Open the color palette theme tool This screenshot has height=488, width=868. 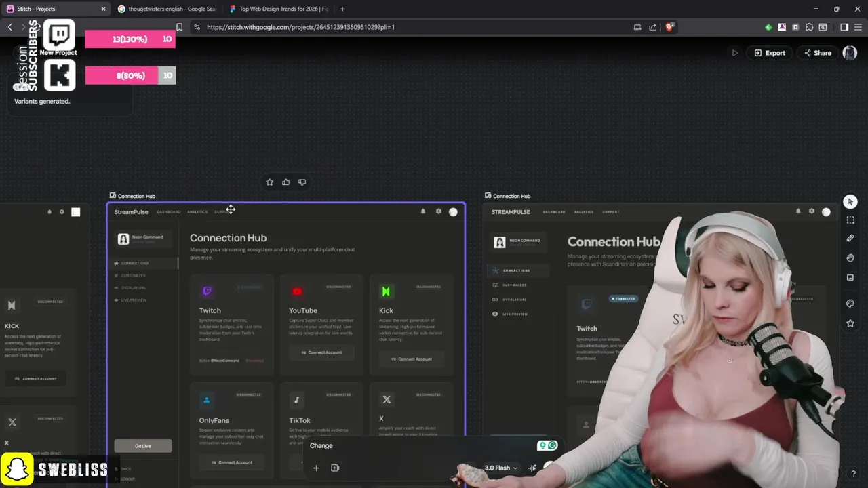850,304
